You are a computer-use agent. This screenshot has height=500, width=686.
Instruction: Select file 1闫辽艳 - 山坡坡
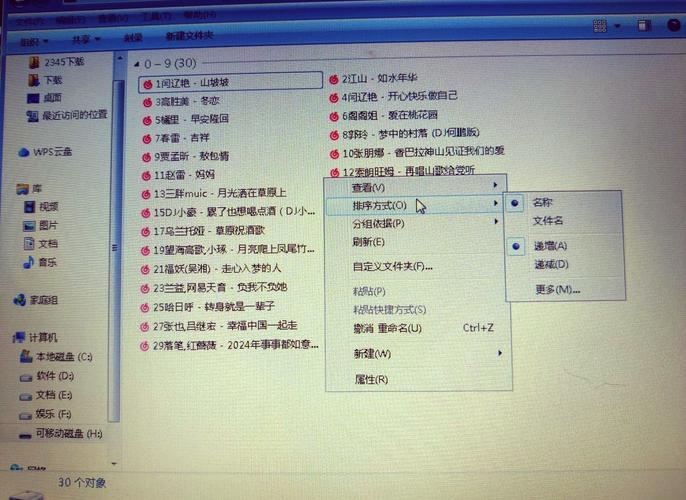click(x=231, y=83)
